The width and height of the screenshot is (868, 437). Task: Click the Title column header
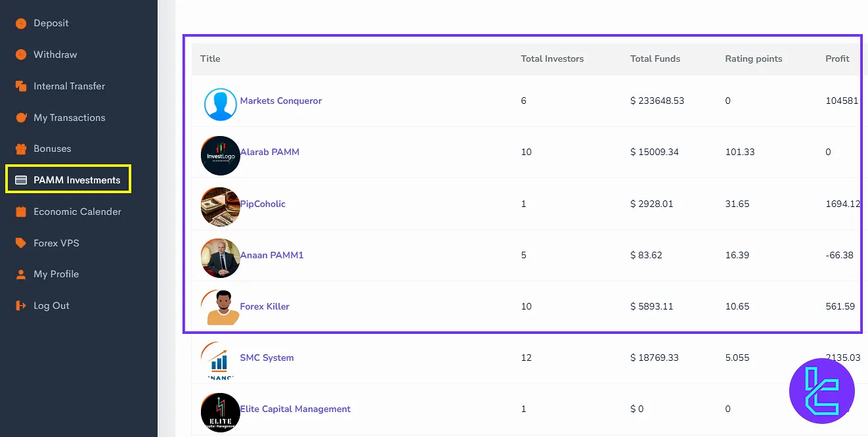[x=210, y=58]
